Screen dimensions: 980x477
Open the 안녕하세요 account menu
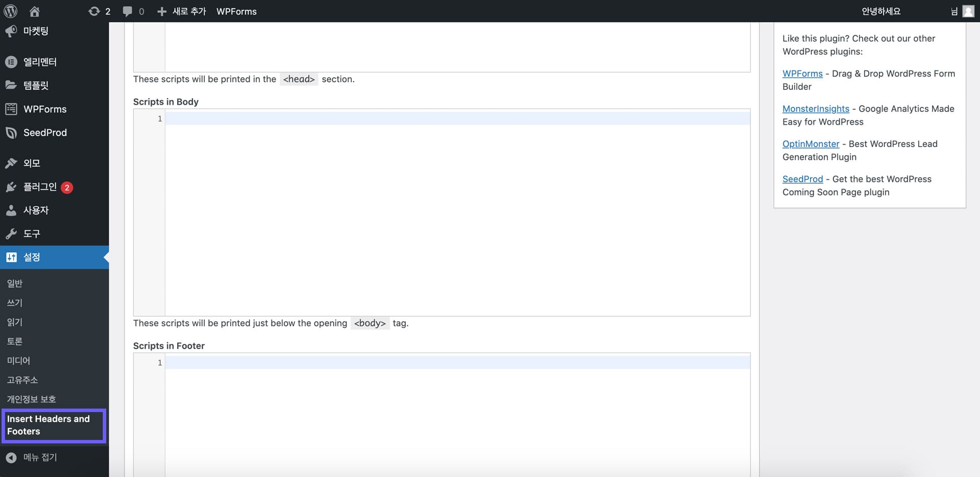pos(881,11)
